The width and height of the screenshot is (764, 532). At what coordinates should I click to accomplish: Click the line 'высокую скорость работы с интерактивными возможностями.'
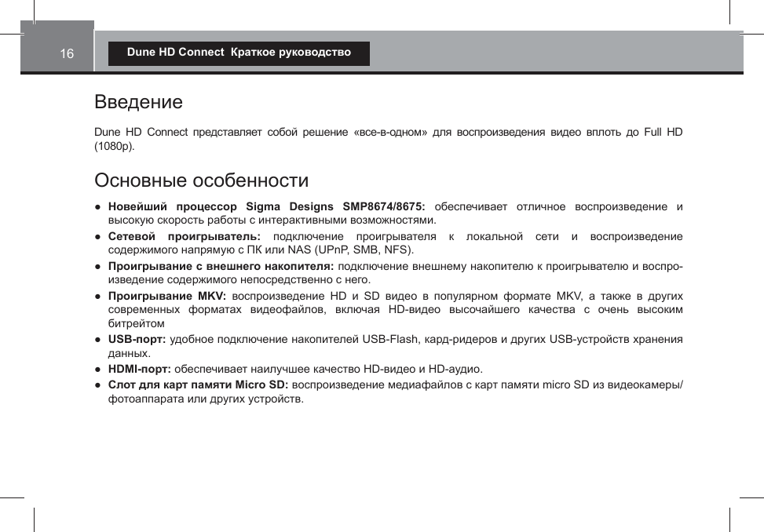point(272,220)
